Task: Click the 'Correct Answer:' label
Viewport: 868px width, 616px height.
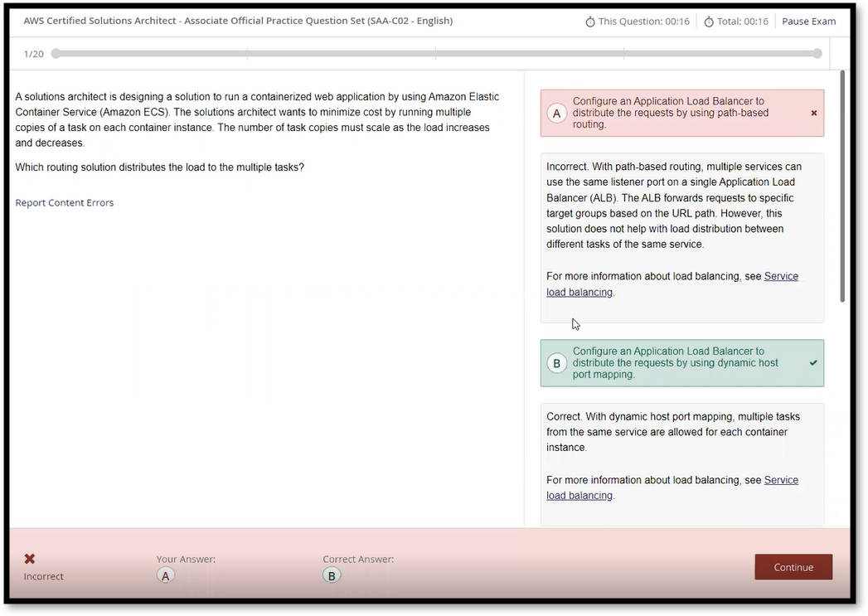Action: [358, 559]
